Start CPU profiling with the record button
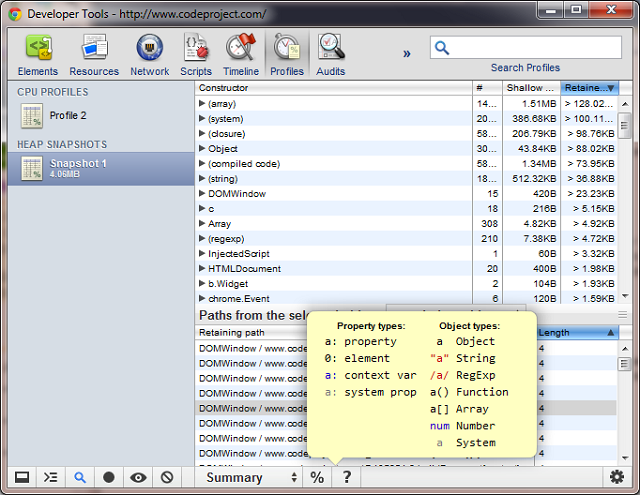This screenshot has height=495, width=640. [109, 477]
